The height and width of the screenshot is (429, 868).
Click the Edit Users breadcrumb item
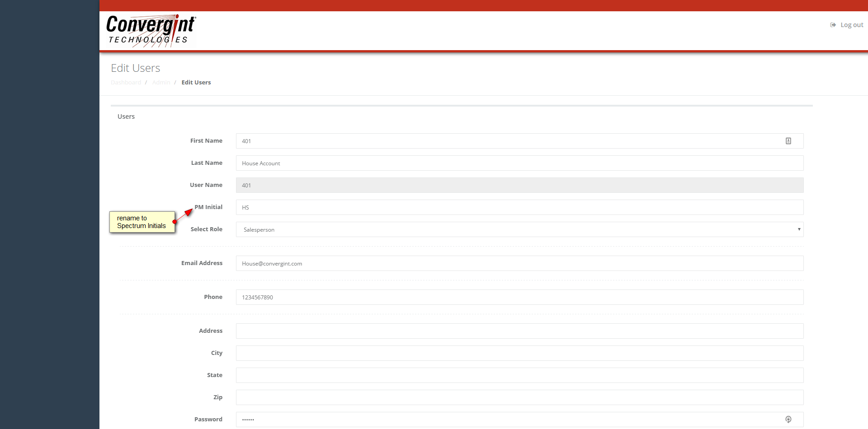(196, 82)
